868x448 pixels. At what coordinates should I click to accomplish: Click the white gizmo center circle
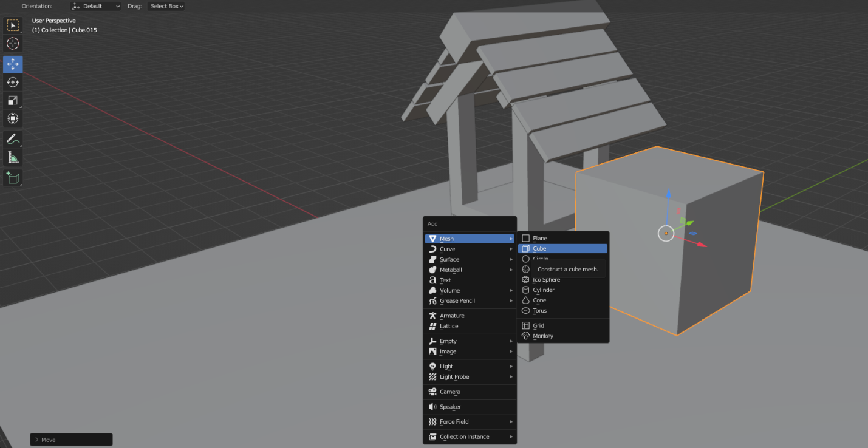666,233
